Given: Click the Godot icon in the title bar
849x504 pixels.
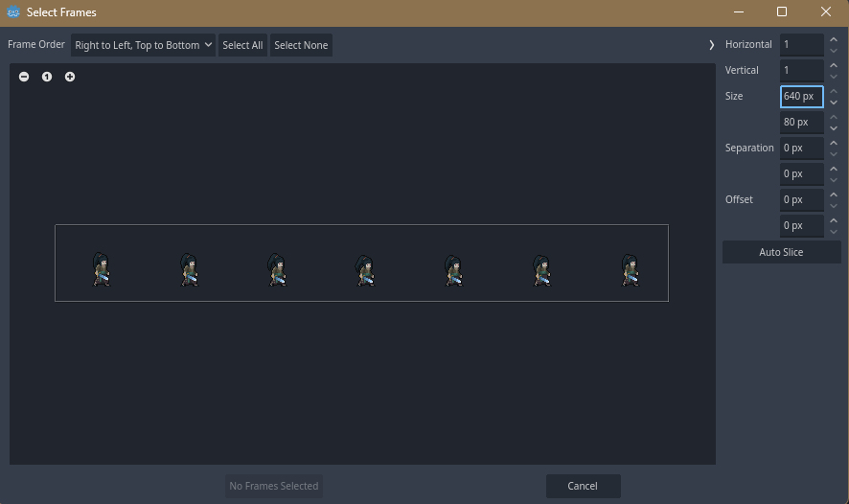Looking at the screenshot, I should point(13,12).
